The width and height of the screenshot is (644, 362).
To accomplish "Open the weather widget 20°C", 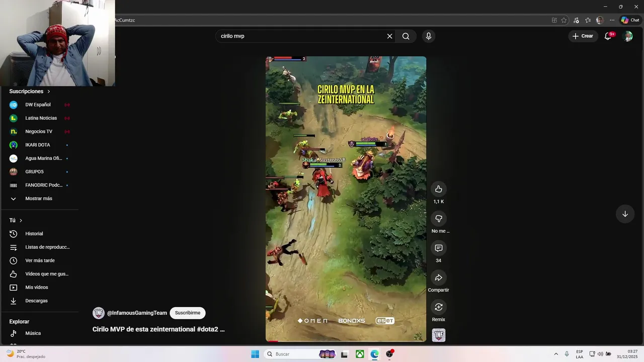I will tap(25, 354).
